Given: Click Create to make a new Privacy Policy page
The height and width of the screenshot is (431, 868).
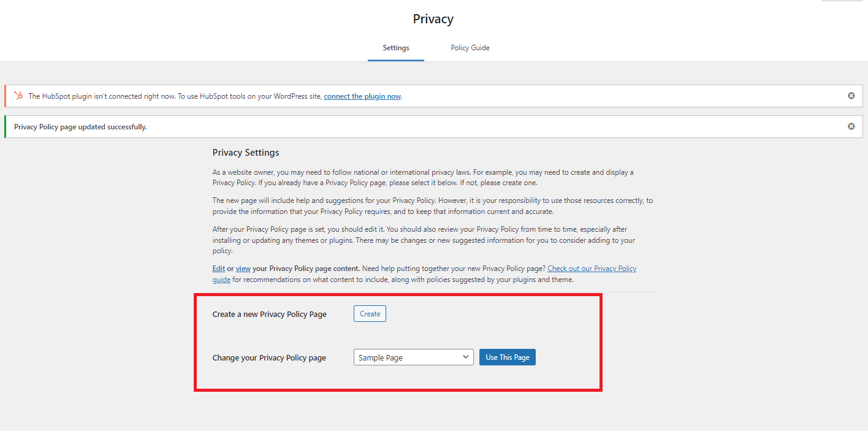Looking at the screenshot, I should pyautogui.click(x=370, y=314).
